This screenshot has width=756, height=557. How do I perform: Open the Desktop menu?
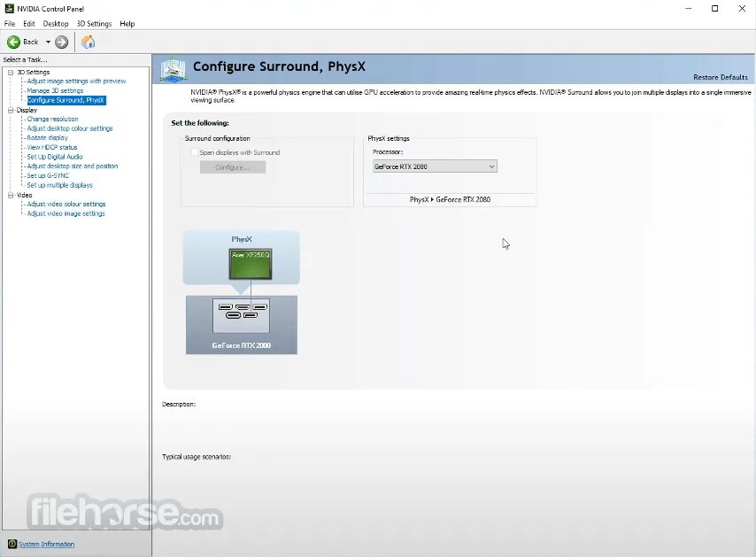56,24
